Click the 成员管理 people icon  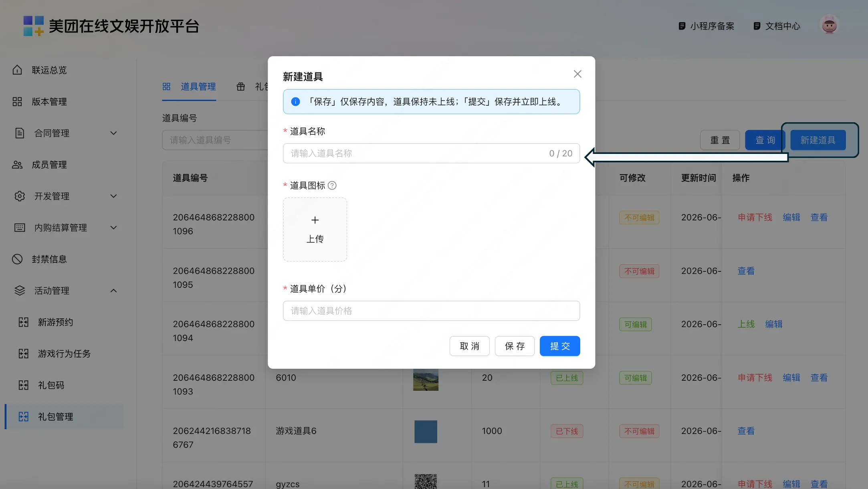pos(17,165)
